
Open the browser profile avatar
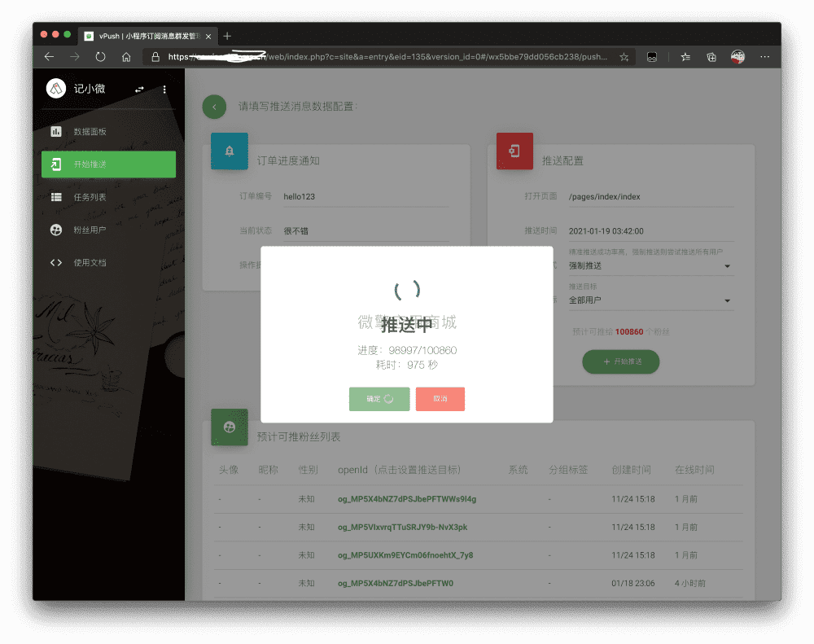737,57
